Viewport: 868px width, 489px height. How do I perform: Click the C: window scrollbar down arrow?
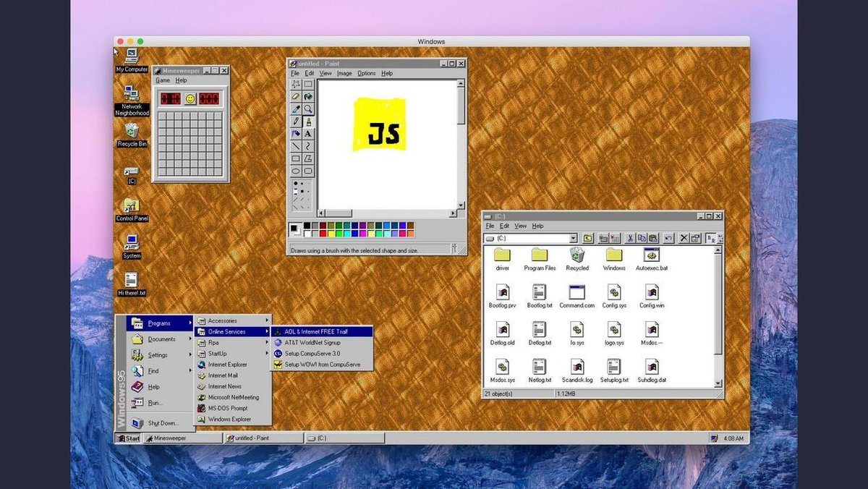click(x=718, y=383)
